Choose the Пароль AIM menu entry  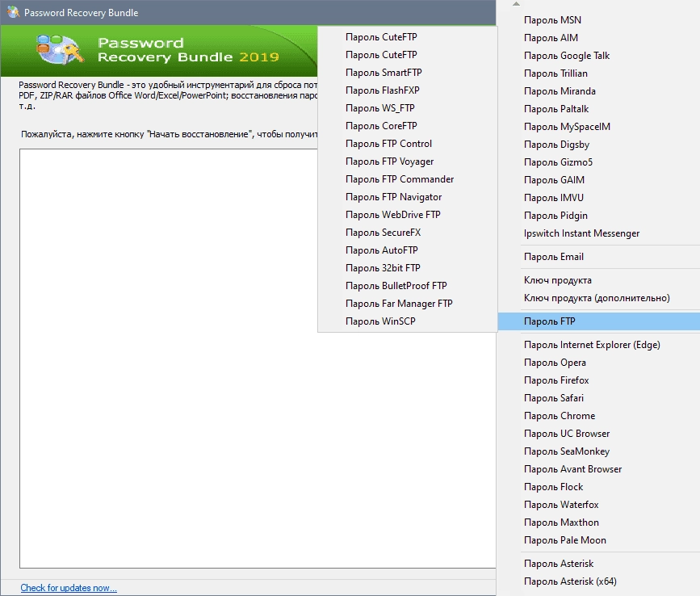tap(598, 38)
